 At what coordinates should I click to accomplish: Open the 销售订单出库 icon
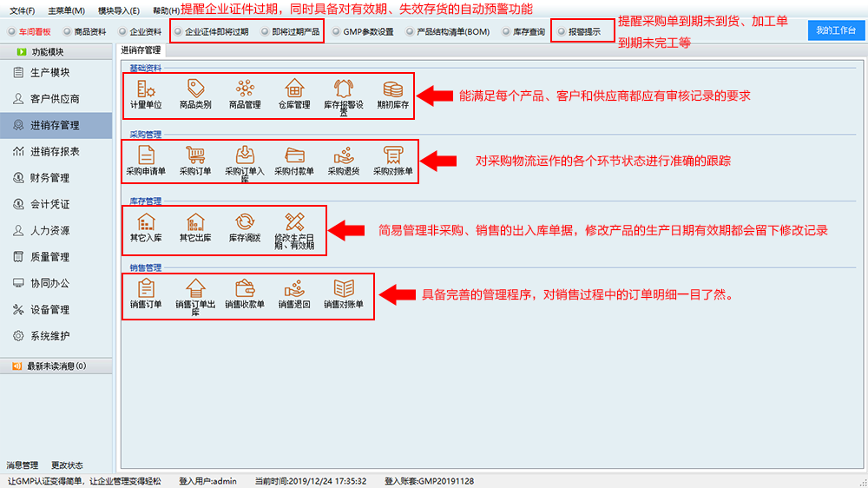pyautogui.click(x=195, y=288)
